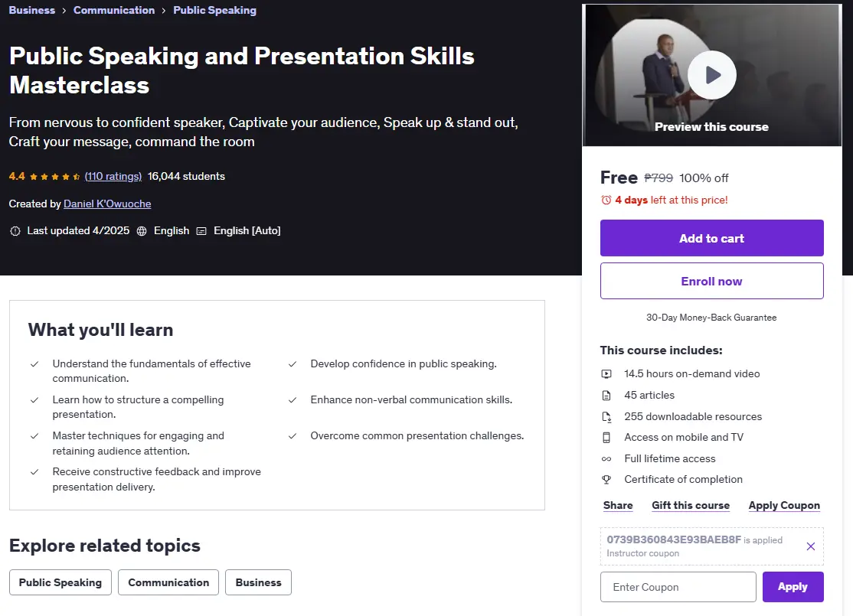Click Full lifetime access text
The image size is (853, 616).
670,458
